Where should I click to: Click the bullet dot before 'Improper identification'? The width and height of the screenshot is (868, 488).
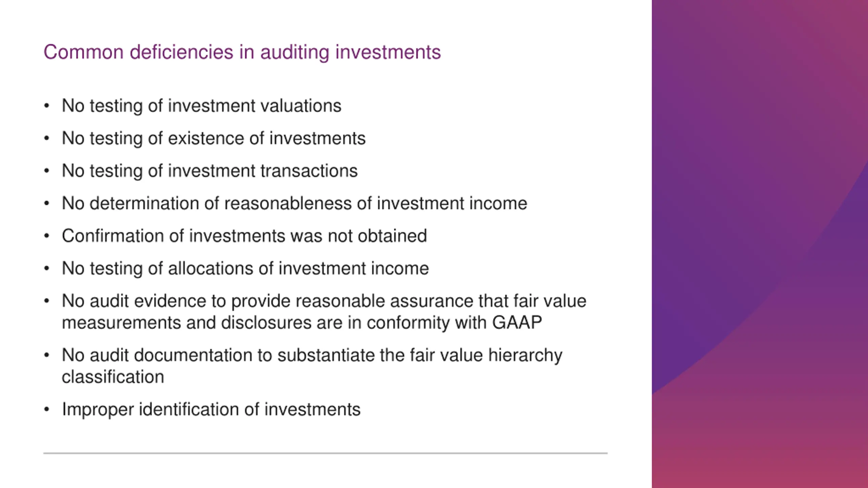[x=47, y=409]
